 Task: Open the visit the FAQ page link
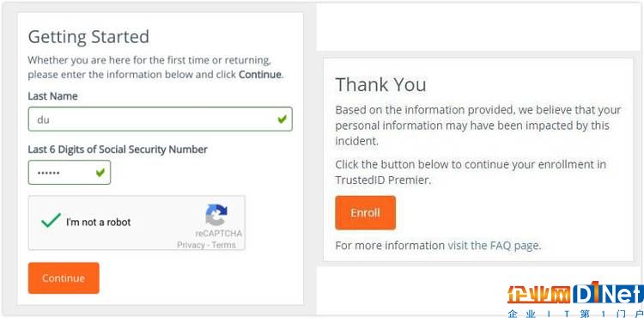click(493, 246)
